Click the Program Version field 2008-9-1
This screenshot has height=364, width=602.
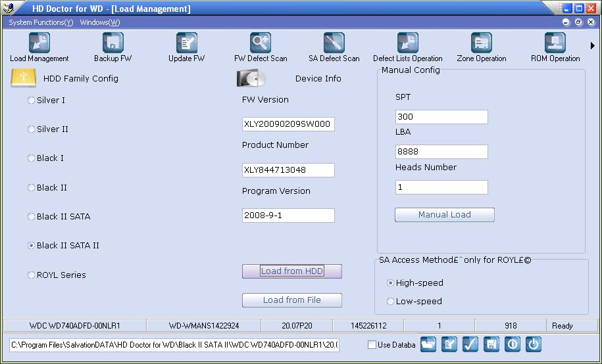tap(288, 215)
